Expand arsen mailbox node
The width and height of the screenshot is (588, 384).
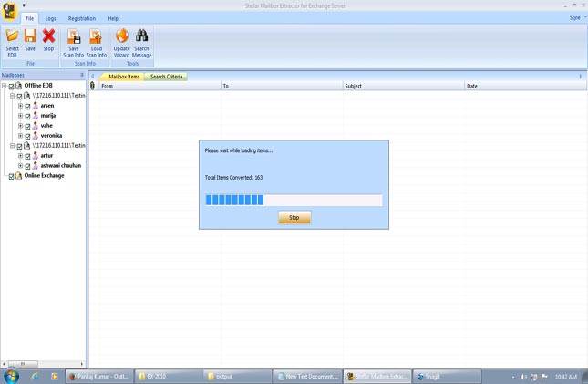pos(20,106)
